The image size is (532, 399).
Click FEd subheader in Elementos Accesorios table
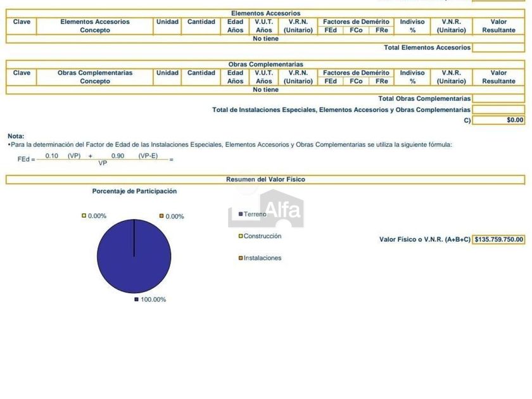tap(330, 30)
